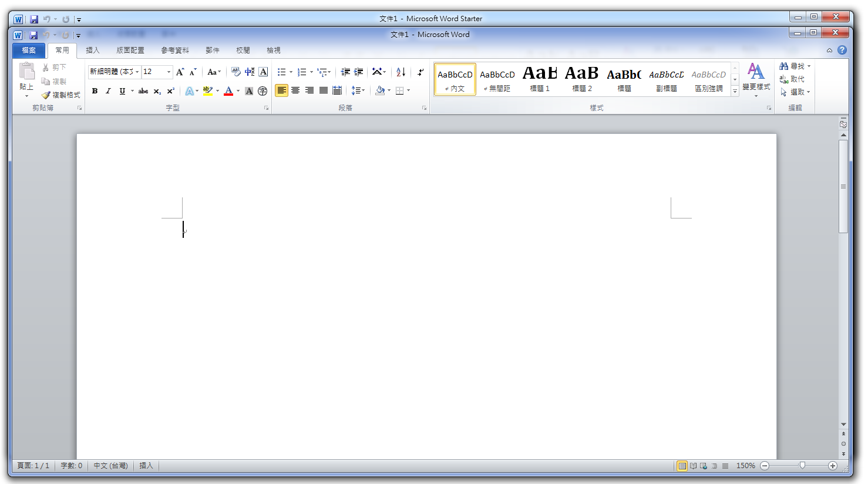
Task: Open the 檔案 (File) tab
Action: 29,51
